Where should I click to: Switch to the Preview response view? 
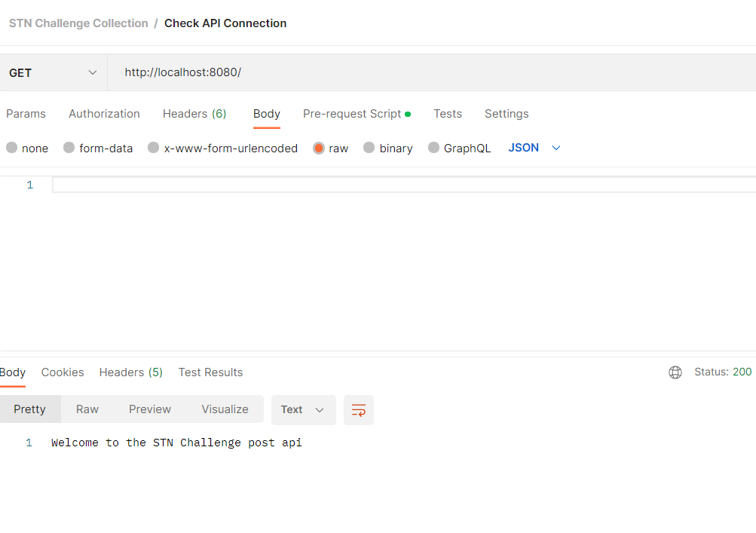149,409
